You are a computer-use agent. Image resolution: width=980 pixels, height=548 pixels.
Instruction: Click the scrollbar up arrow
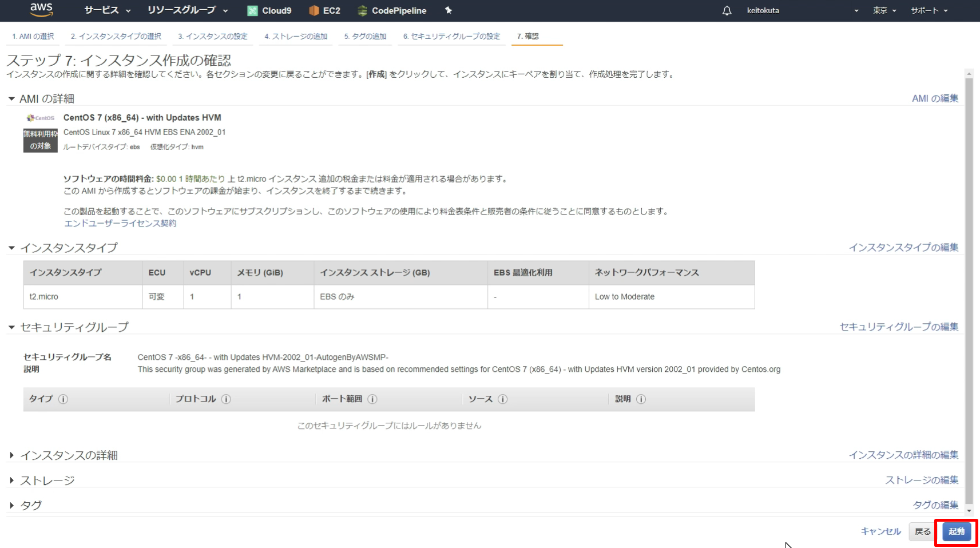969,74
